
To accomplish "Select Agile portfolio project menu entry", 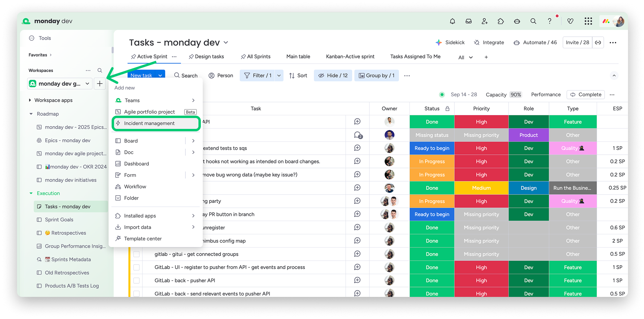I will click(x=156, y=112).
